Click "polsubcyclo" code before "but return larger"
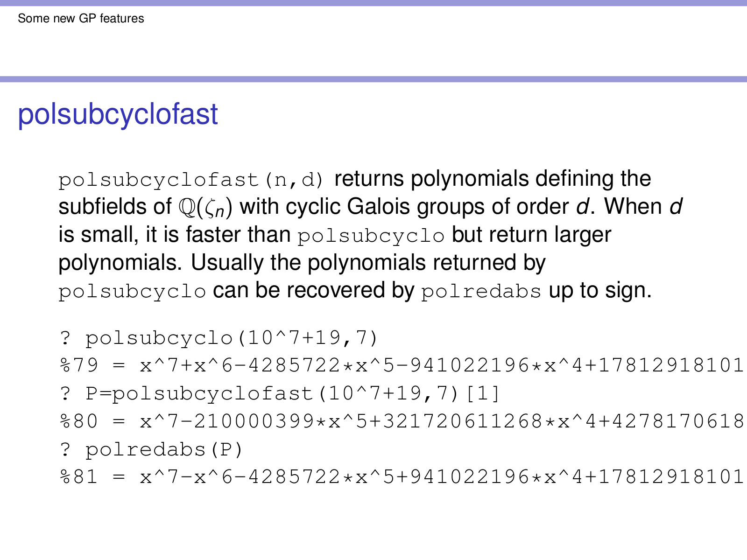 tap(371, 236)
